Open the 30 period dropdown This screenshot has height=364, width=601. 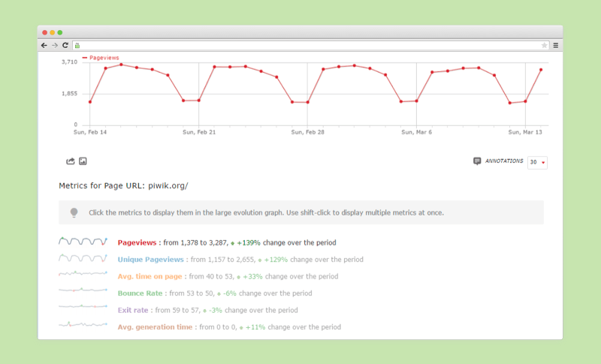(537, 163)
